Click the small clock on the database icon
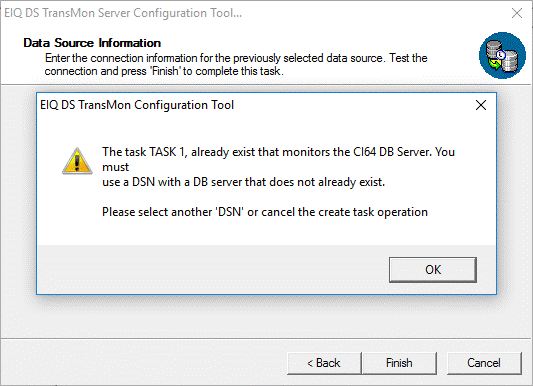Image resolution: width=533 pixels, height=386 pixels. click(500, 55)
